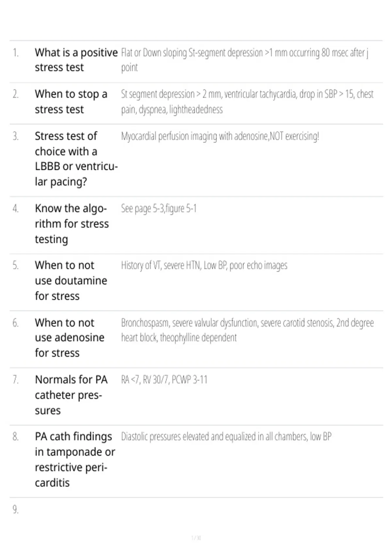Select "Know the algorithm for stress testing"
The height and width of the screenshot is (556, 392).
pos(72,224)
